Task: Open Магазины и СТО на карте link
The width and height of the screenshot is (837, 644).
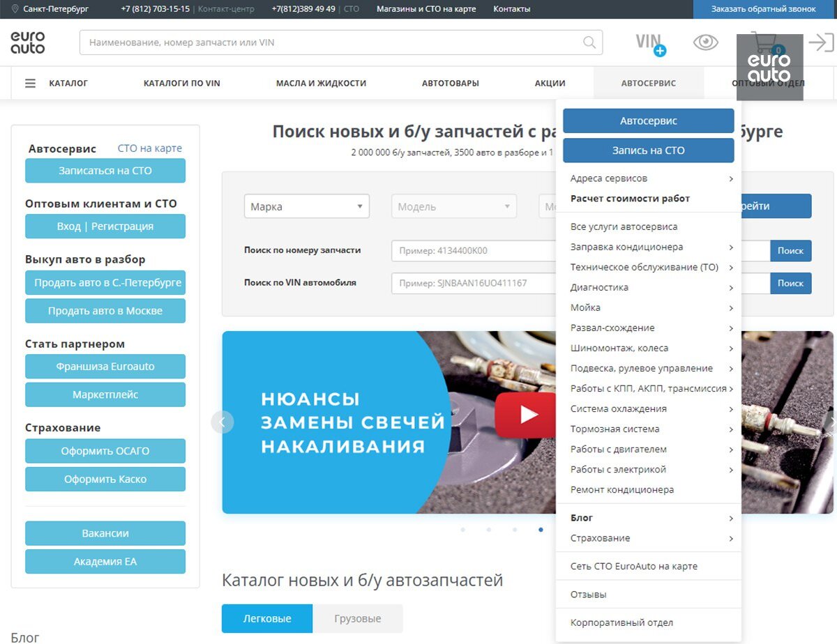Action: click(426, 9)
